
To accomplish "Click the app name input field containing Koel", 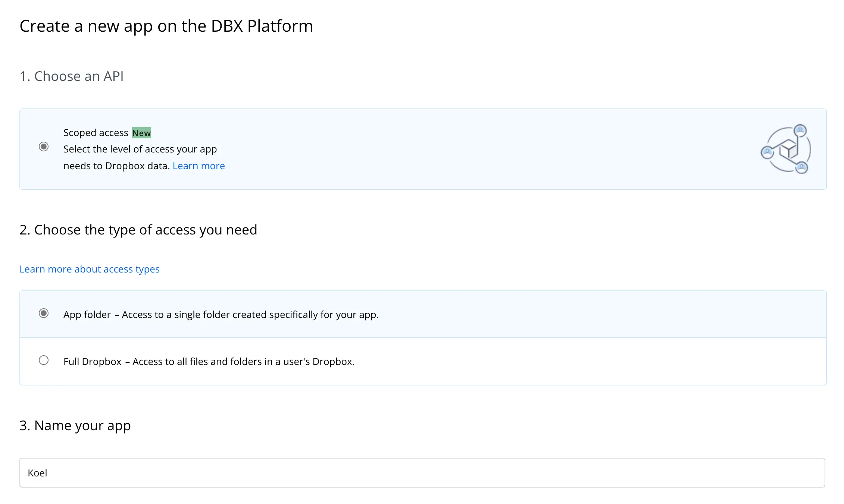I will [422, 473].
